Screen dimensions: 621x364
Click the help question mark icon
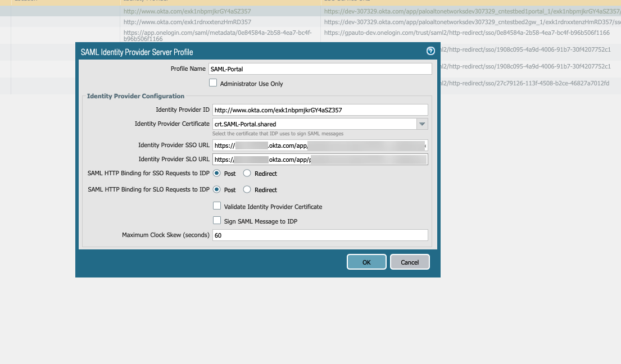[x=430, y=51]
